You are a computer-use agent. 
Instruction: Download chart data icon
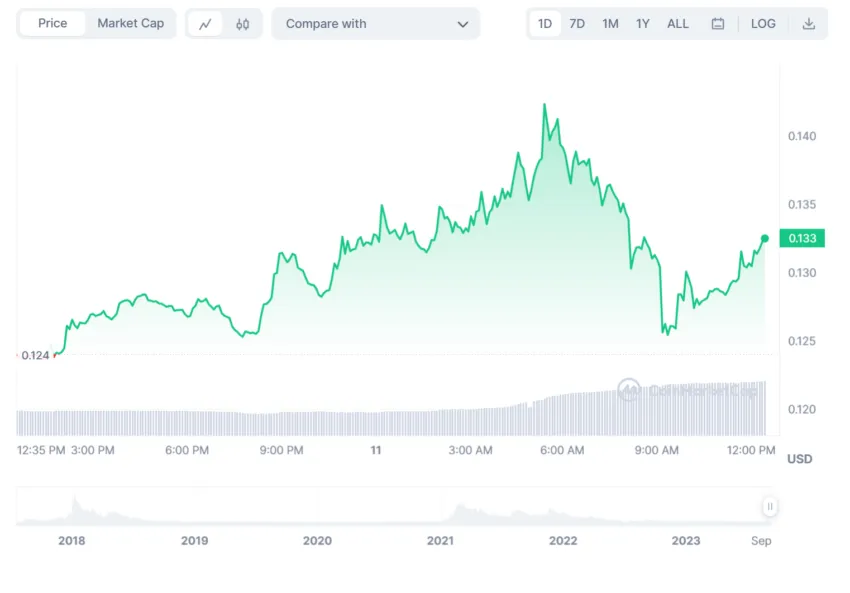(x=808, y=24)
